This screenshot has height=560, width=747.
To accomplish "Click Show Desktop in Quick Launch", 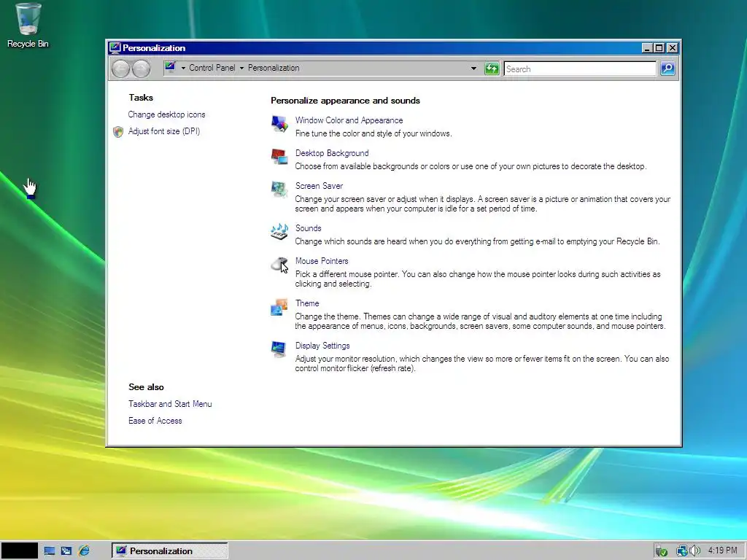I will [x=49, y=551].
